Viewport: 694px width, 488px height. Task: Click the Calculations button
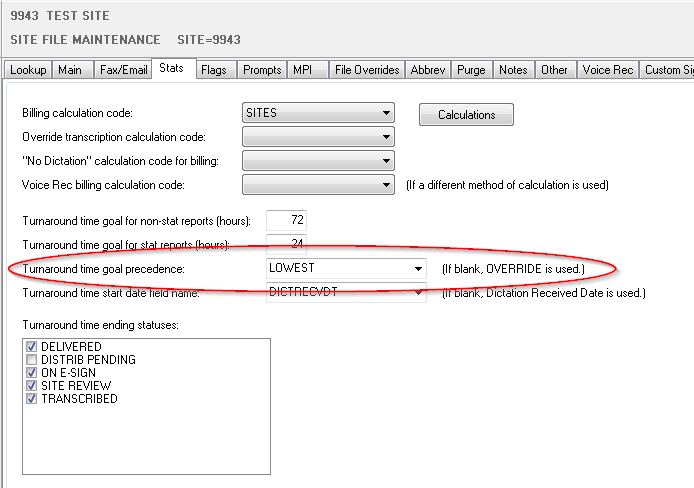pyautogui.click(x=466, y=115)
